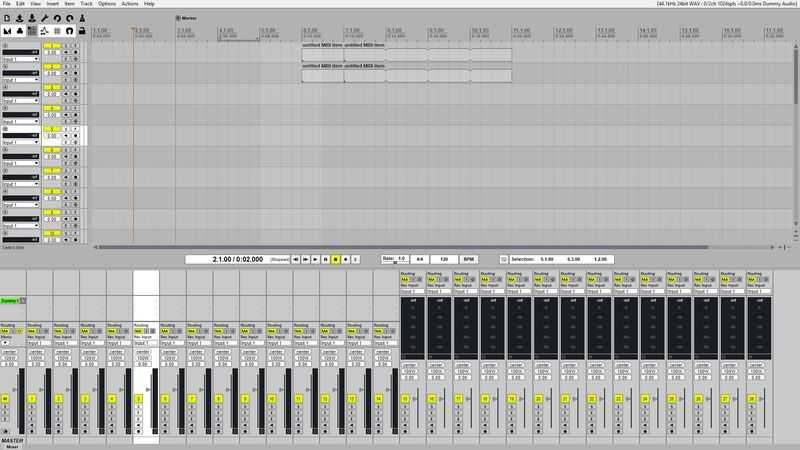Toggle monitoring speaker on track 1 panel
This screenshot has height=450, width=800.
65,52
